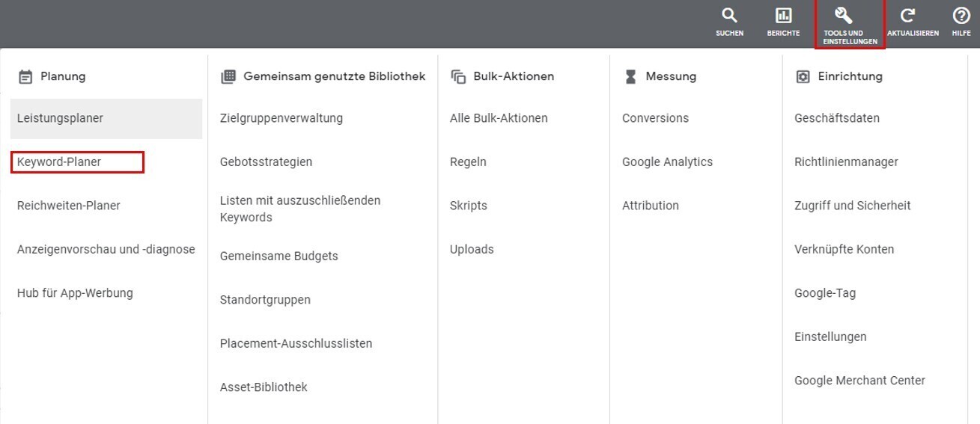Select Leistungsplaner menu entry
The height and width of the screenshot is (424, 980).
point(60,118)
